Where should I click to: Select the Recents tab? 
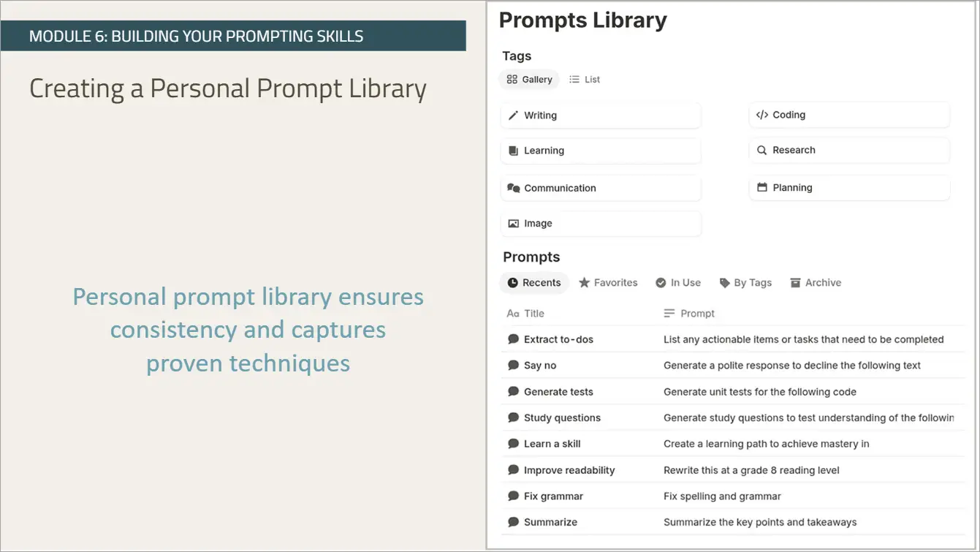pyautogui.click(x=534, y=283)
